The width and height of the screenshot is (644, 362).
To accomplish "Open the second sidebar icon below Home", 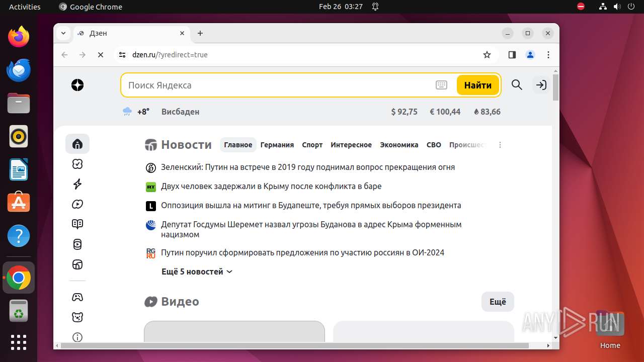I will tap(77, 164).
